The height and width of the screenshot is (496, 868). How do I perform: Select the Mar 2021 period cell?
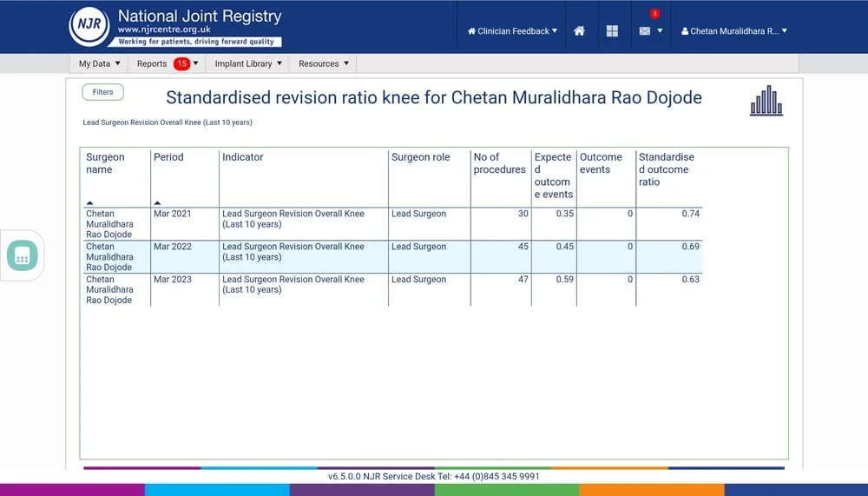click(x=172, y=214)
